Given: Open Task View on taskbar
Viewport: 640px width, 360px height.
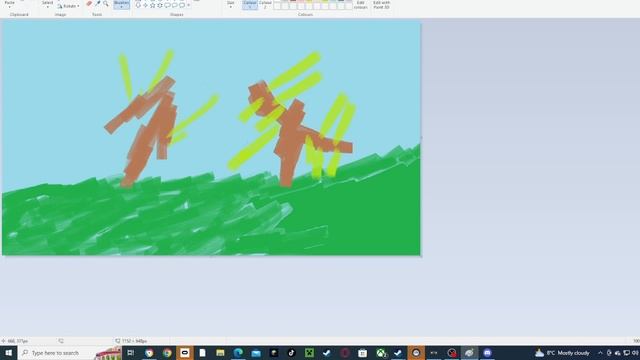Looking at the screenshot, I should click(131, 353).
